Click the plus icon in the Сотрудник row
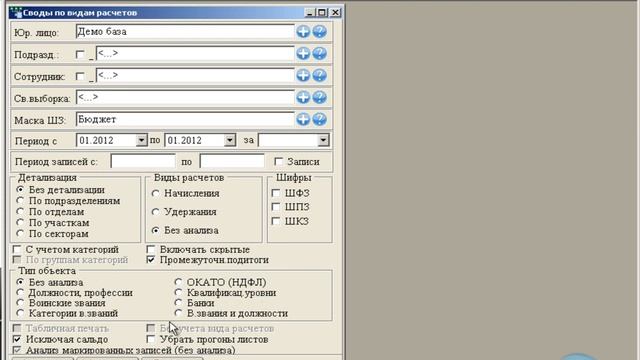 tap(303, 76)
